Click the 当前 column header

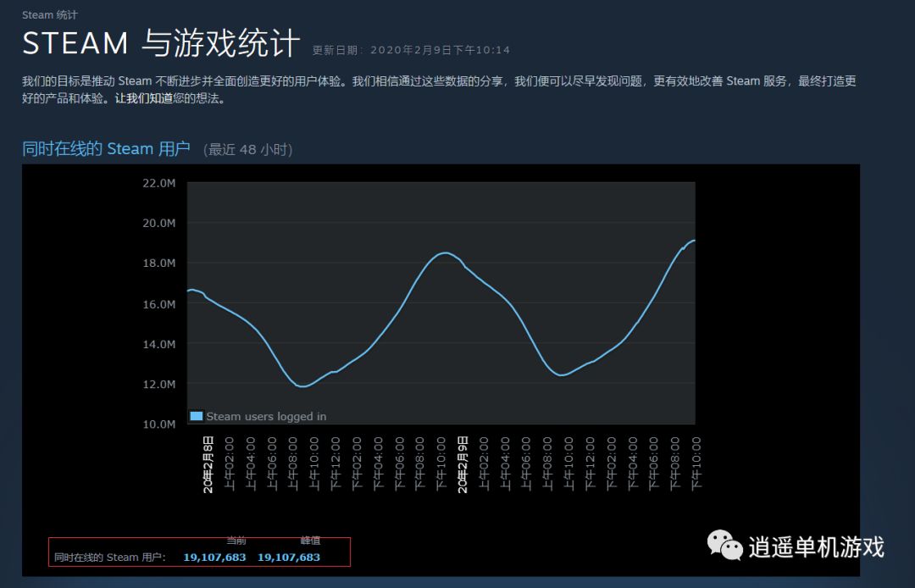(237, 540)
